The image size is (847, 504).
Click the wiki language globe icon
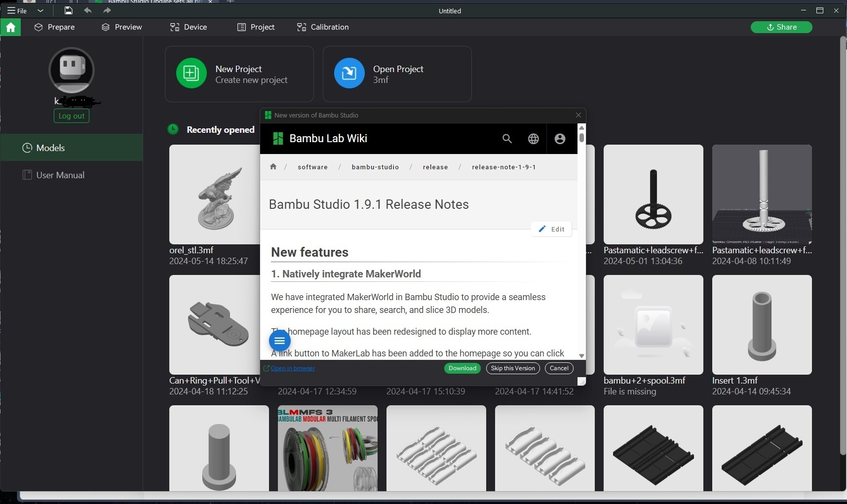click(534, 139)
